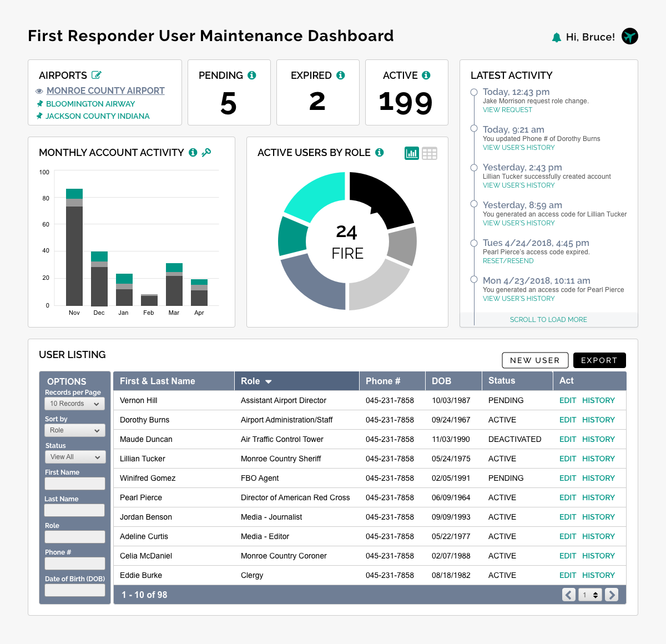Show info for Active count
Image resolution: width=666 pixels, height=644 pixels.
tap(426, 75)
